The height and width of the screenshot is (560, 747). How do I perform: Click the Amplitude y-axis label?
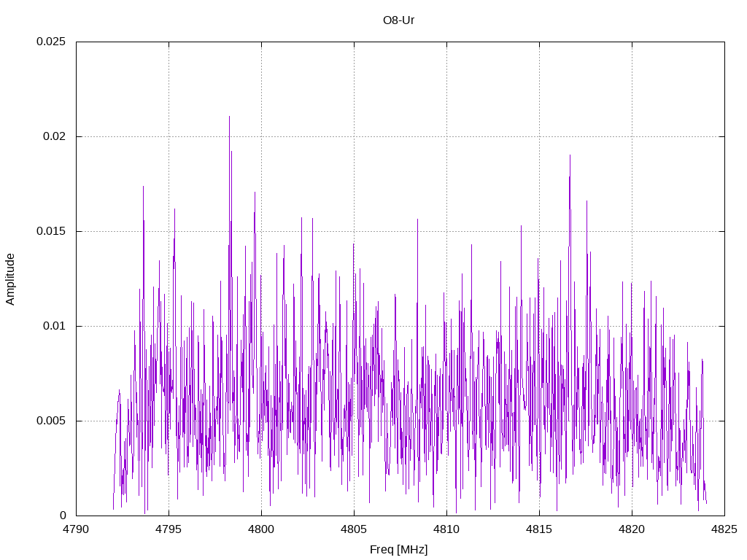click(x=10, y=279)
